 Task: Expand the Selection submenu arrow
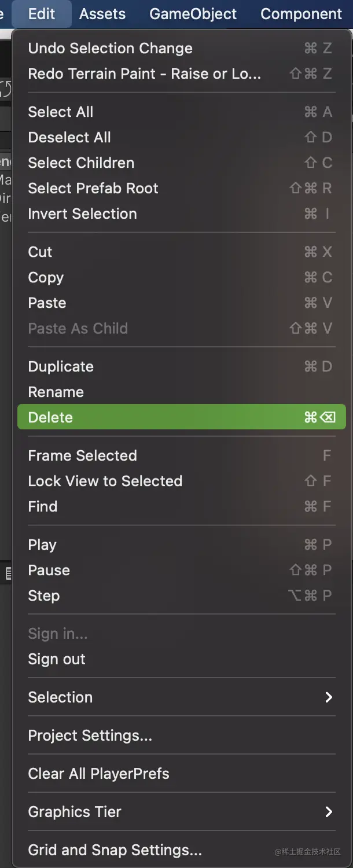coord(329,697)
